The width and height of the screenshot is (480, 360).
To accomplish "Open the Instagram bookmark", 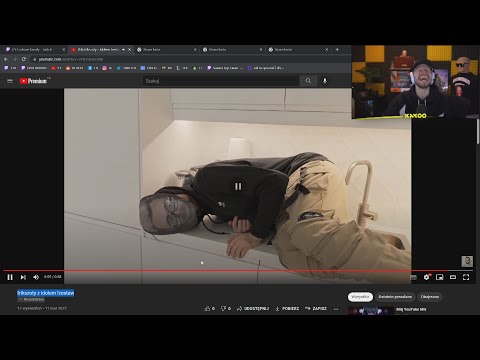I will 107,68.
